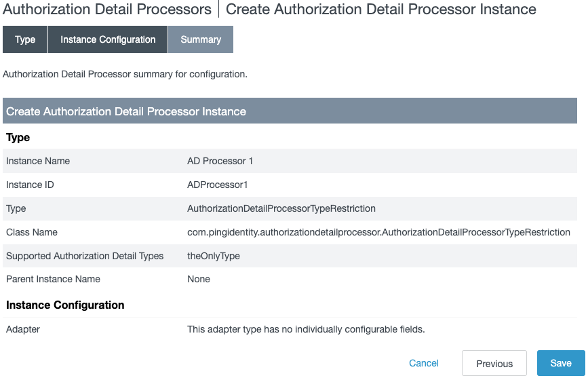Viewport: 588px width, 378px height.
Task: Click the no configurable fields adapter message
Action: coord(306,329)
